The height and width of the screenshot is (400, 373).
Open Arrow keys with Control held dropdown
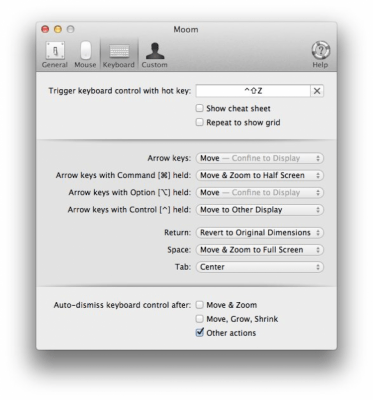tap(260, 210)
